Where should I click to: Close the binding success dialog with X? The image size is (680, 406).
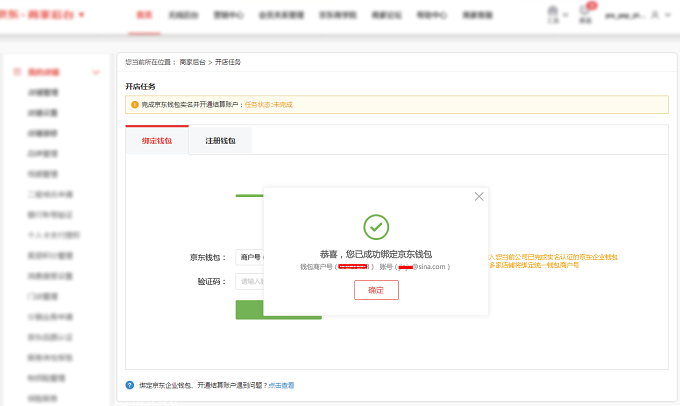tap(479, 196)
